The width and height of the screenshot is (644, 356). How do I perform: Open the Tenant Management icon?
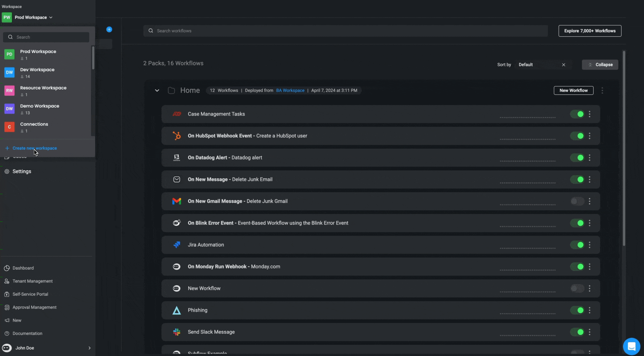click(x=7, y=281)
